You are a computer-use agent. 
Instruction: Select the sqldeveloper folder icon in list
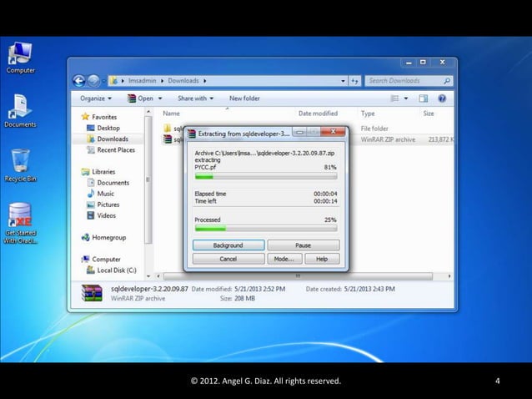[167, 129]
